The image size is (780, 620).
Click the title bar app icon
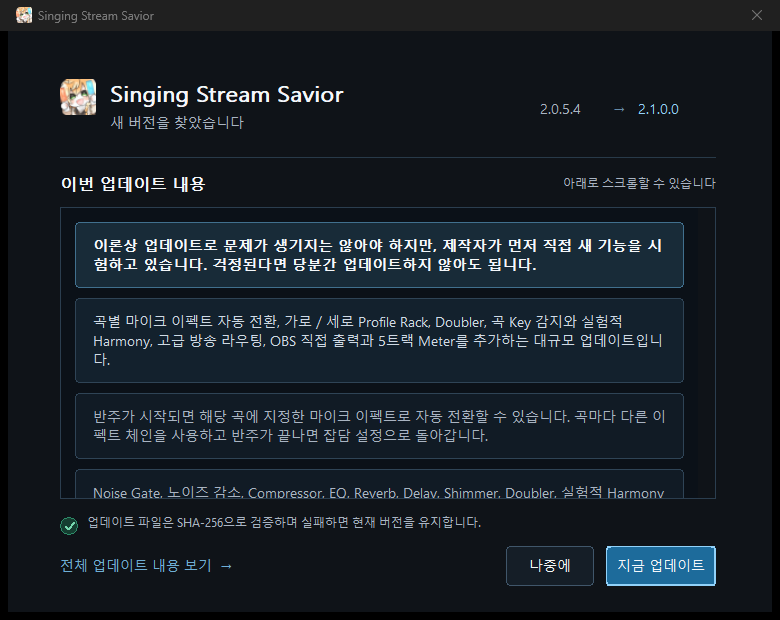[x=24, y=15]
